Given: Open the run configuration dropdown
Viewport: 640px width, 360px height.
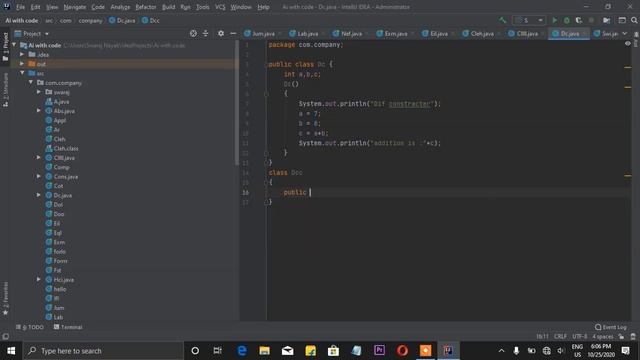Looking at the screenshot, I should 529,20.
